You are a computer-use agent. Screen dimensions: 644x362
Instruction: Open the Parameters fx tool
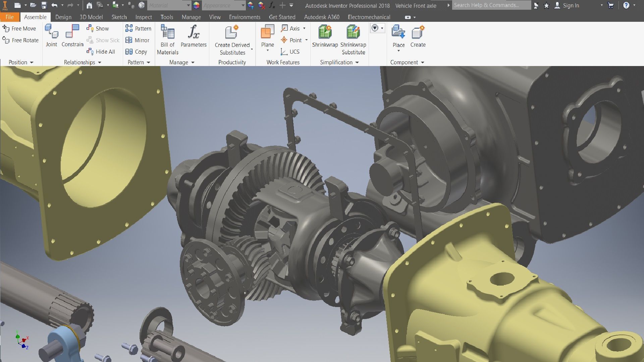tap(194, 32)
